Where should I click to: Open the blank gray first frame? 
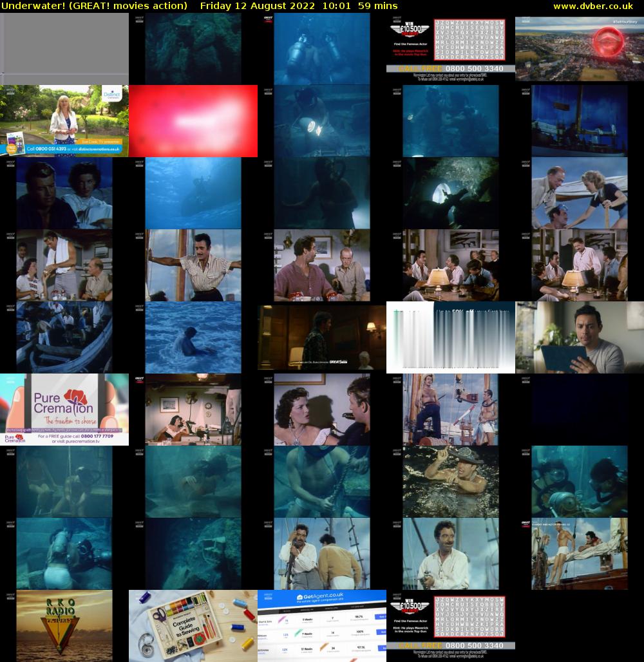coord(64,48)
